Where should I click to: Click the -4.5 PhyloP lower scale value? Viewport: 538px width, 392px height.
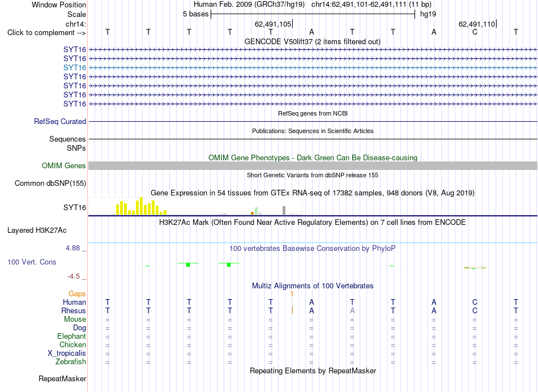pos(74,276)
